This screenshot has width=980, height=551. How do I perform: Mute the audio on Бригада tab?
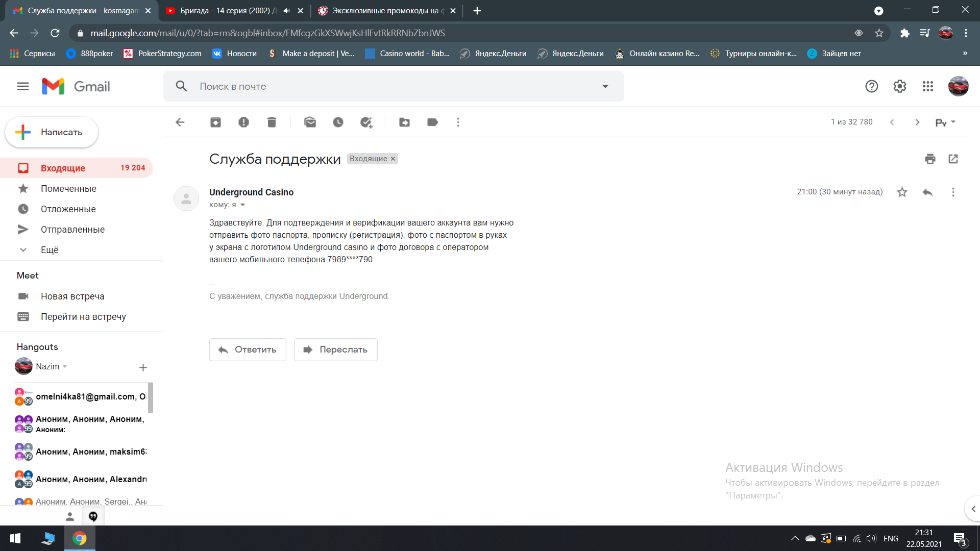287,11
